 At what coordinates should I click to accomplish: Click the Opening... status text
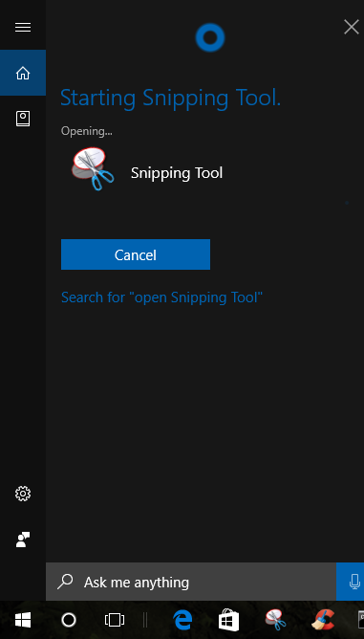coord(87,131)
